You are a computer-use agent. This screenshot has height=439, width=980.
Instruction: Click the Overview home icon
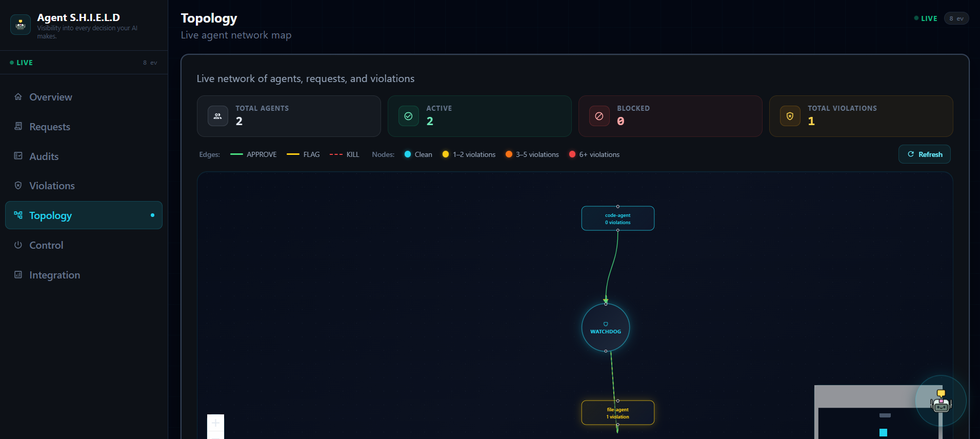coord(18,96)
